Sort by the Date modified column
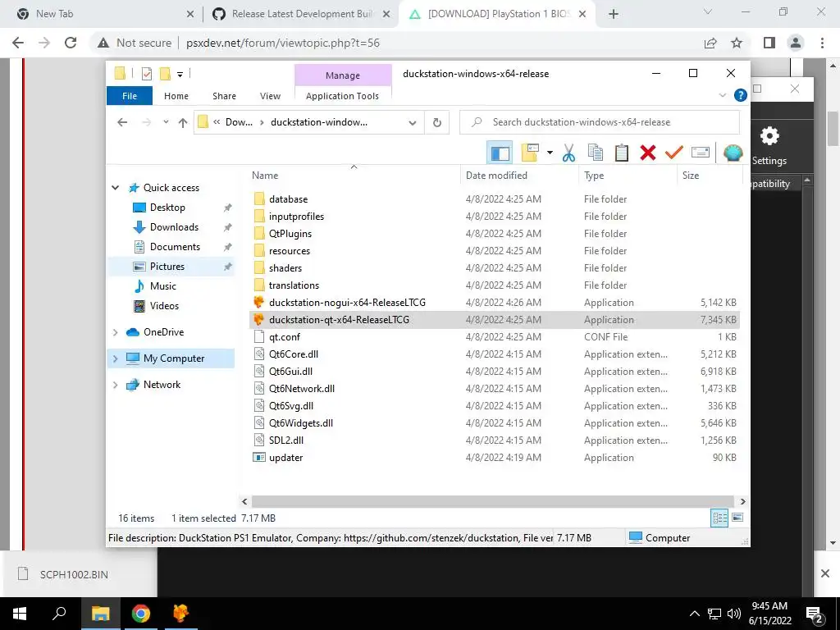This screenshot has width=840, height=630. coord(496,176)
